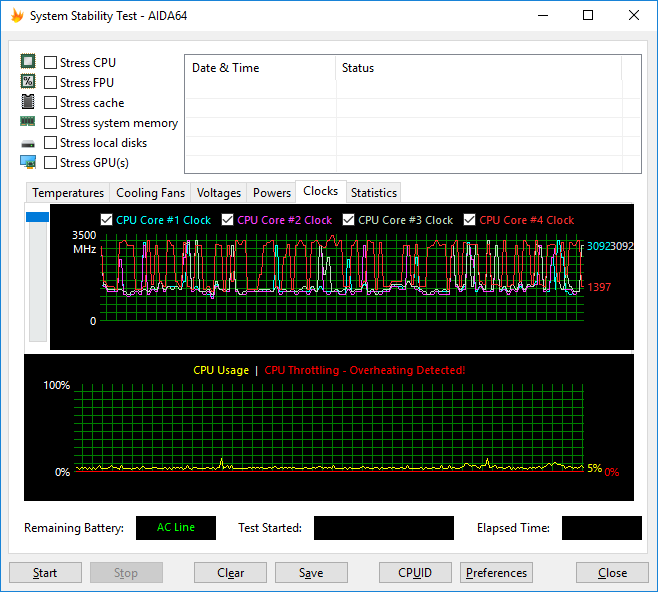Viewport: 658px width, 592px height.
Task: Enable the Stress CPU checkbox
Action: click(50, 63)
